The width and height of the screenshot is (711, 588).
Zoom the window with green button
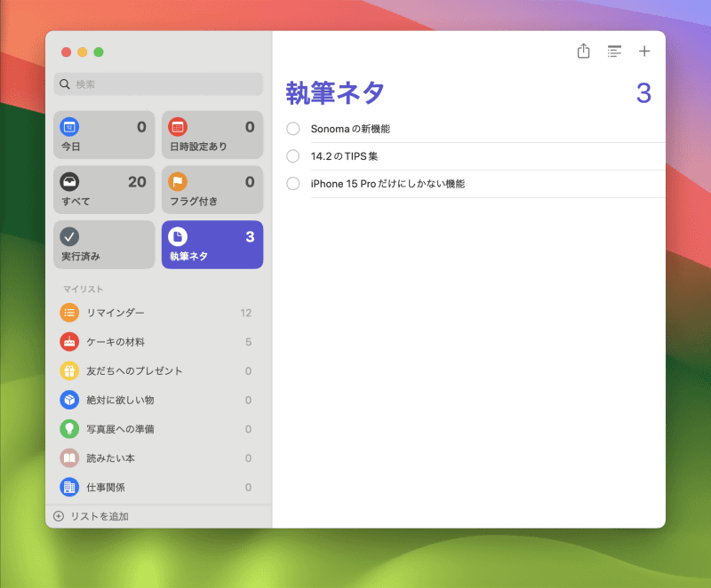click(99, 52)
